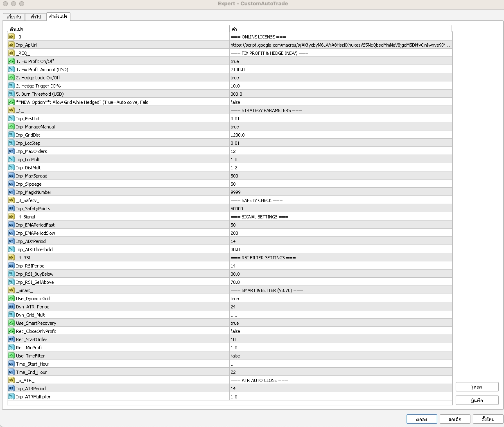Open the Allow Grid while Hedged value dropdown

pos(340,102)
